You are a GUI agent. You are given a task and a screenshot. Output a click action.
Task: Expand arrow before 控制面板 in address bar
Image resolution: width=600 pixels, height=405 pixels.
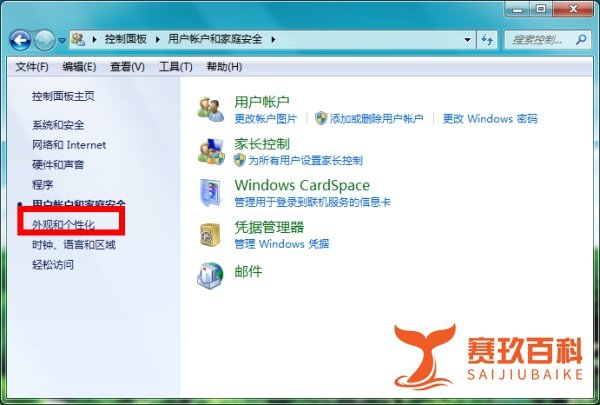pyautogui.click(x=94, y=39)
